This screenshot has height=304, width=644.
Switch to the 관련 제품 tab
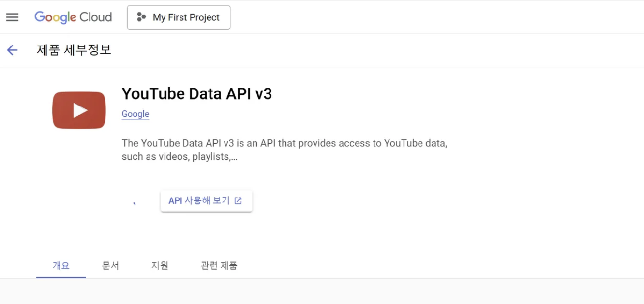[x=219, y=265]
